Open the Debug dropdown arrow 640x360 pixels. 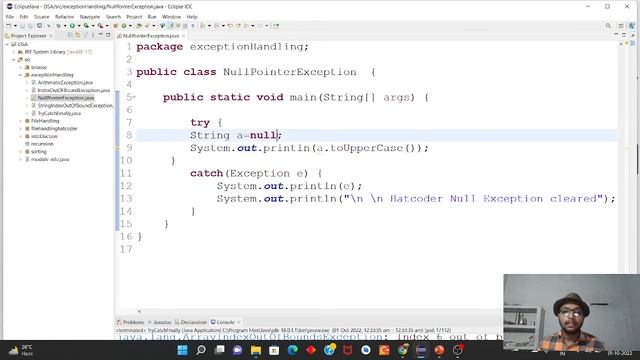coord(65,26)
